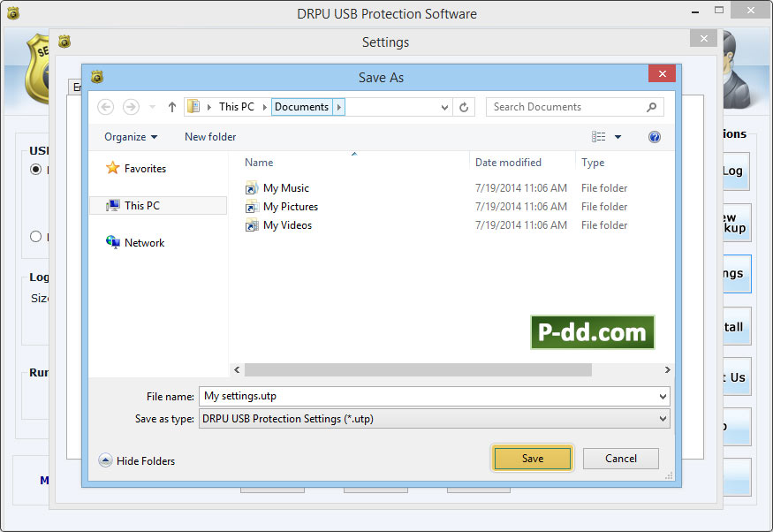Image resolution: width=773 pixels, height=532 pixels.
Task: Click the horizontal scrollbar right arrow
Action: coord(667,369)
